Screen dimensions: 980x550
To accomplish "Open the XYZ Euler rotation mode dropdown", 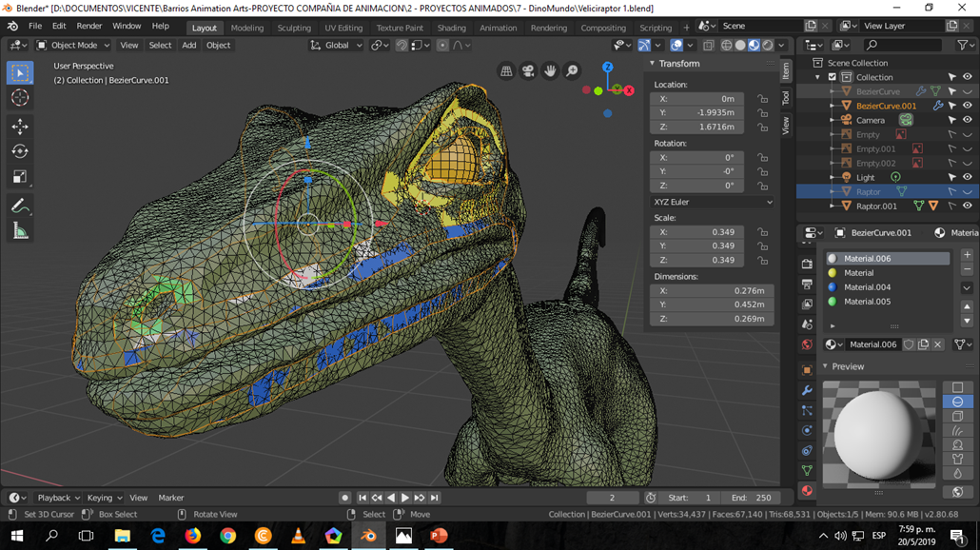I will coord(712,202).
